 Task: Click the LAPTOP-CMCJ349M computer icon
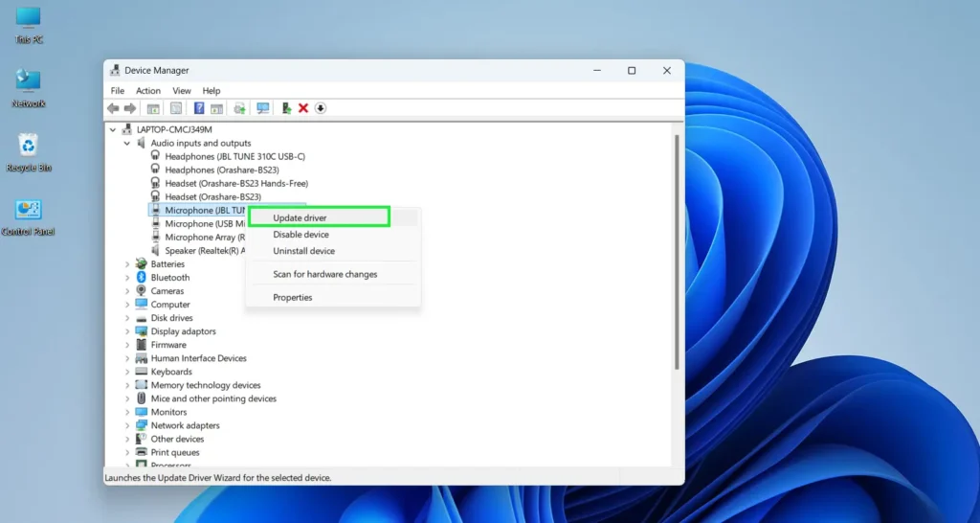click(x=127, y=129)
